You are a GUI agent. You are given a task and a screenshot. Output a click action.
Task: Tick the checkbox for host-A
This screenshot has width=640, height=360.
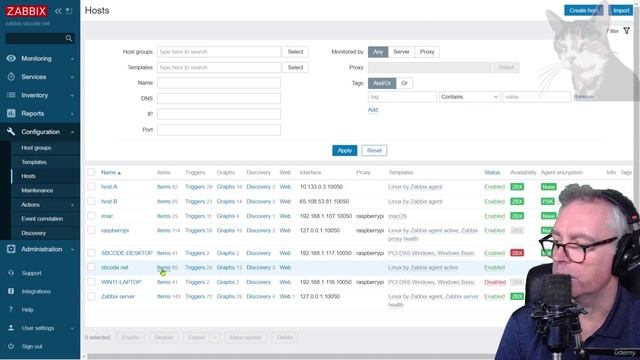[x=91, y=187]
